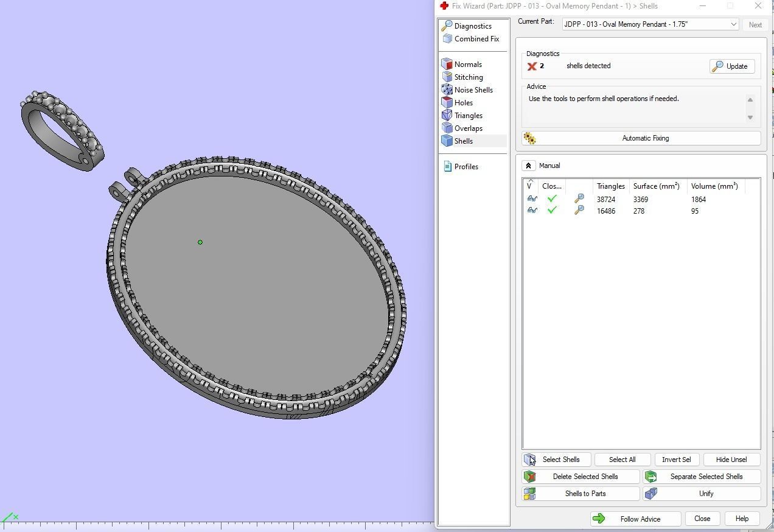The image size is (774, 532).
Task: Open the Overlaps step
Action: click(x=468, y=128)
